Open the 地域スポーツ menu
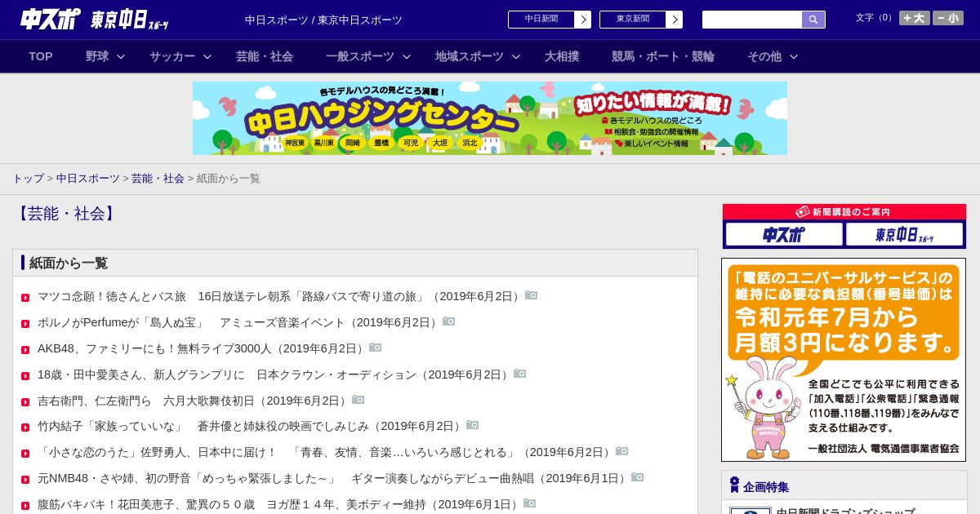Viewport: 980px width, 514px height. (x=470, y=56)
